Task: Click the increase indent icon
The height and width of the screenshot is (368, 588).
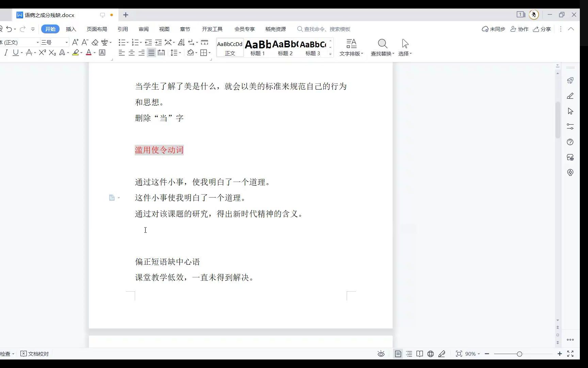Action: point(158,42)
